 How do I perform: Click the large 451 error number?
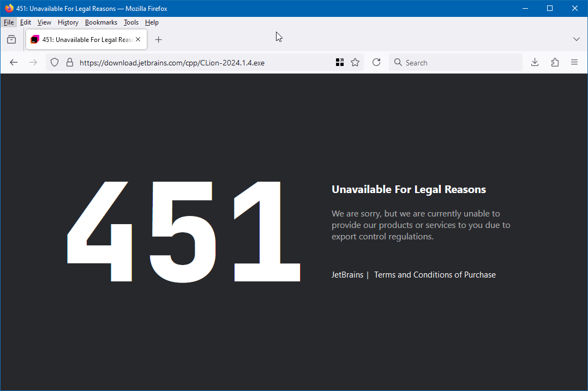coord(183,231)
